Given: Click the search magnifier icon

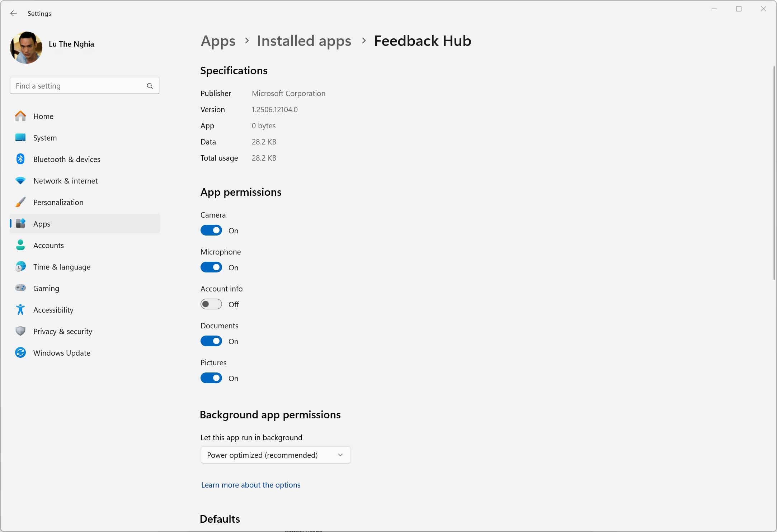Looking at the screenshot, I should (x=150, y=86).
